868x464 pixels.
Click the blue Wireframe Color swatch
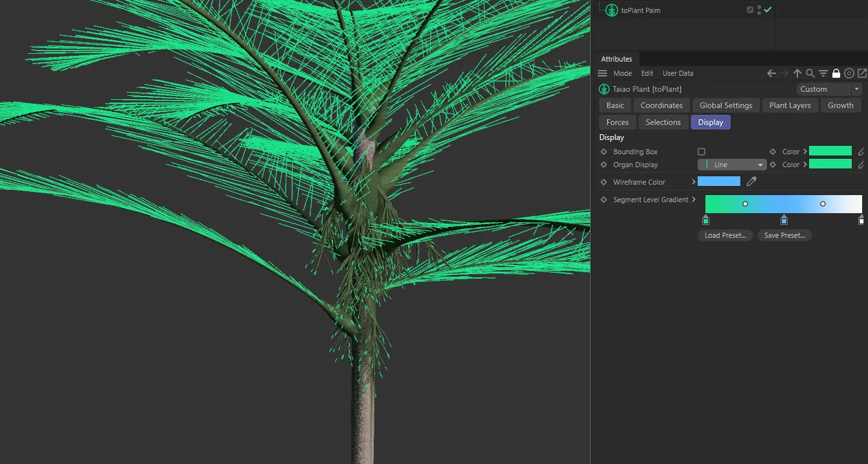pos(718,182)
